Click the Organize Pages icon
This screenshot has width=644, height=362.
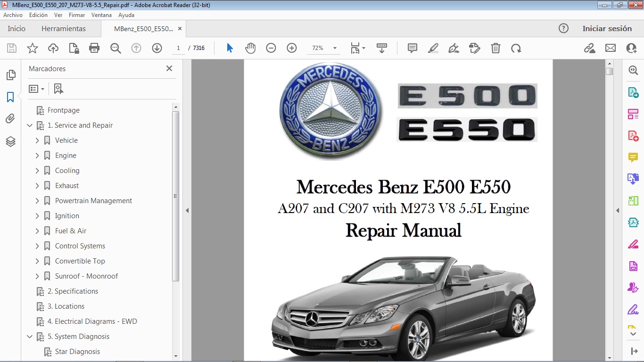click(x=633, y=114)
